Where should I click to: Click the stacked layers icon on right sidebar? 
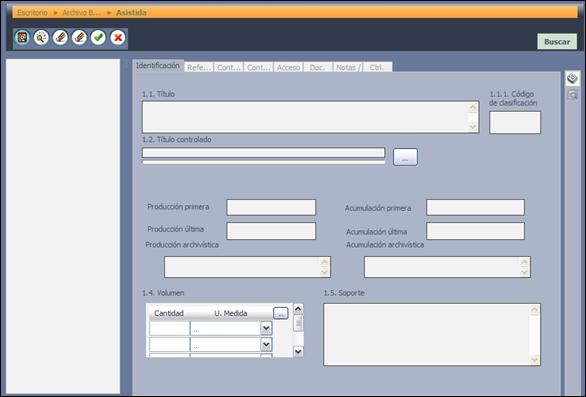coord(572,79)
